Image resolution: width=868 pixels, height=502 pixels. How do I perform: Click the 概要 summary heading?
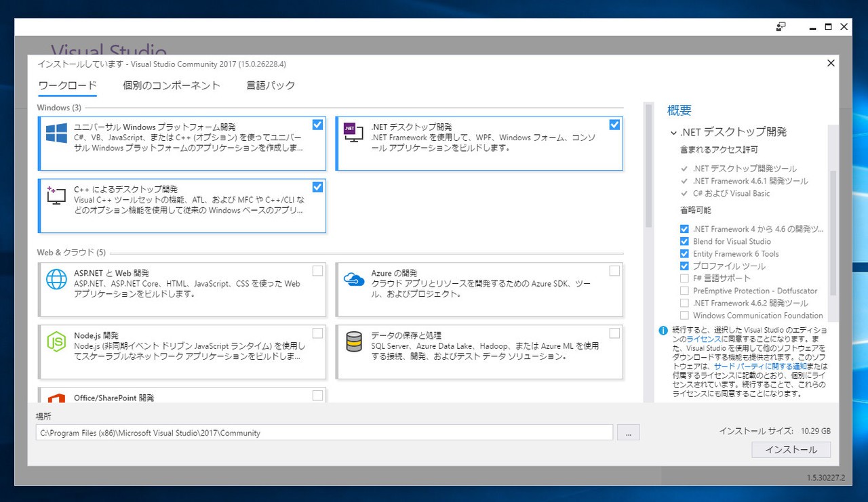pyautogui.click(x=679, y=110)
